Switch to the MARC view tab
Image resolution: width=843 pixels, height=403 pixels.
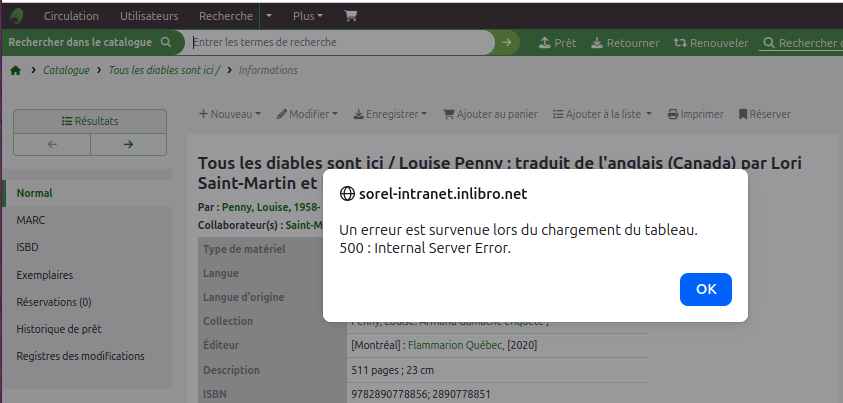click(x=88, y=220)
